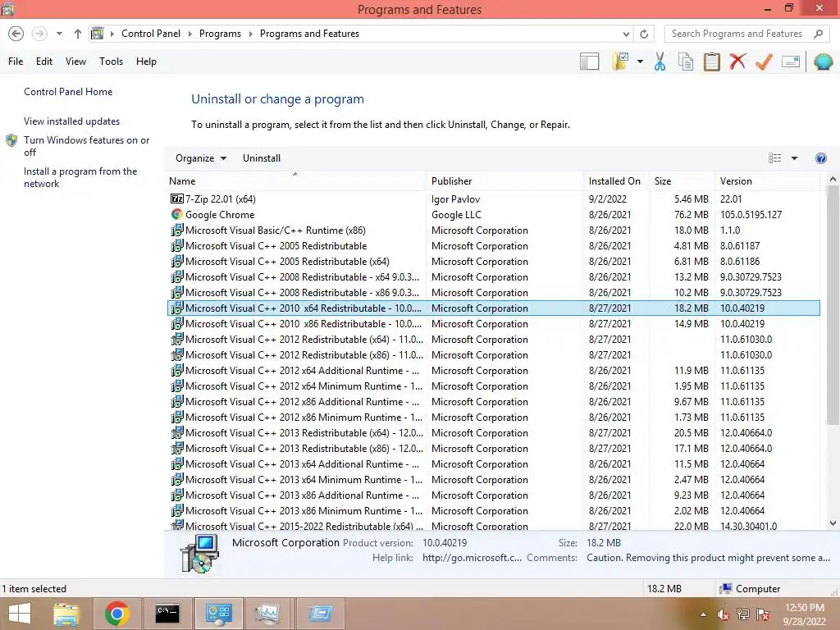840x630 pixels.
Task: Select Microsoft Visual Basic/C++ Runtime (x86)
Action: point(494,231)
